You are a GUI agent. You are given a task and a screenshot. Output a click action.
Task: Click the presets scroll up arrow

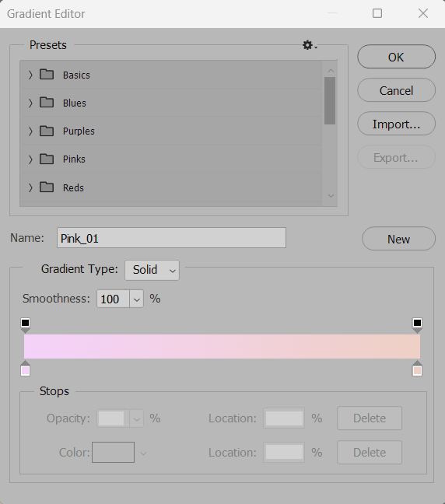click(x=331, y=70)
